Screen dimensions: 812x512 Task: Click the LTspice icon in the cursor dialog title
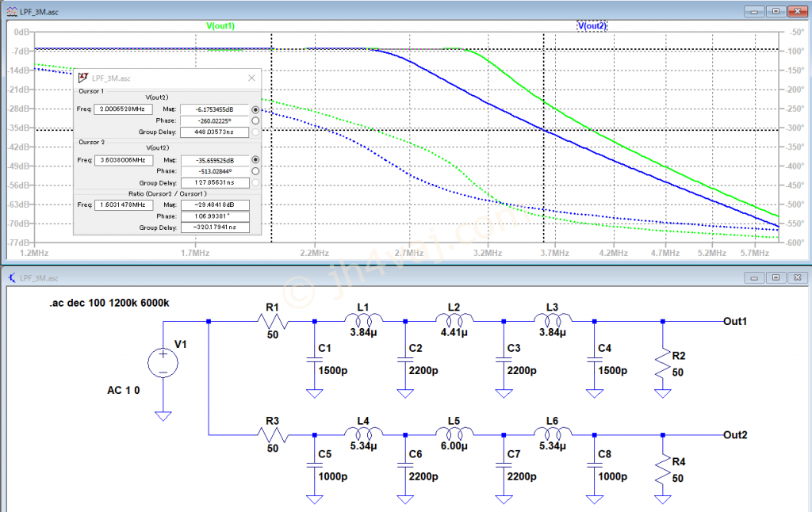coord(82,78)
